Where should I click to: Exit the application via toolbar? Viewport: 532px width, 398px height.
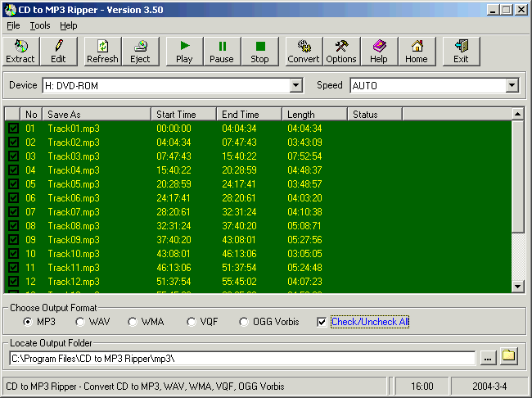[461, 52]
